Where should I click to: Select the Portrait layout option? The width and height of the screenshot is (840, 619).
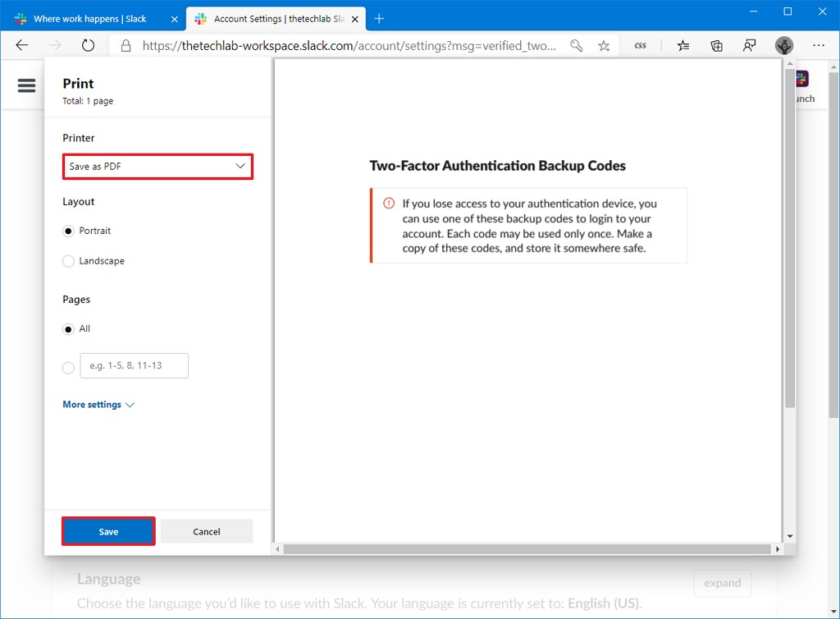click(69, 232)
